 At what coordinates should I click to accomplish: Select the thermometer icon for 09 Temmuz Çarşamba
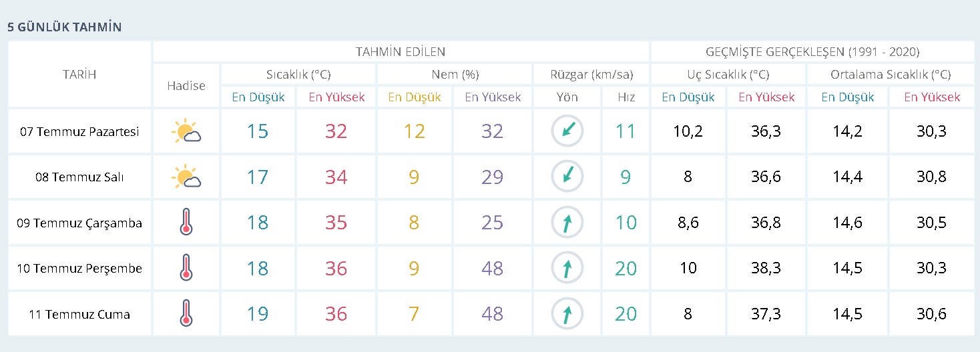click(x=186, y=223)
